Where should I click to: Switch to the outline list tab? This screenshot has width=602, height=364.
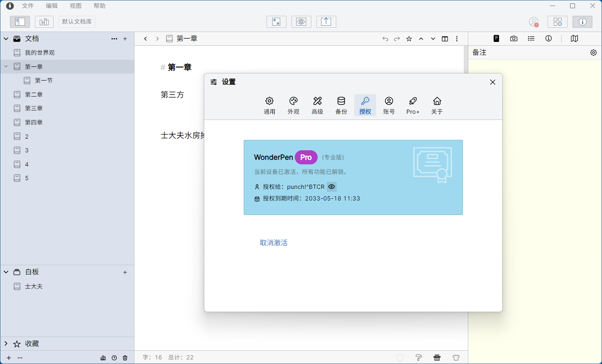pyautogui.click(x=531, y=39)
